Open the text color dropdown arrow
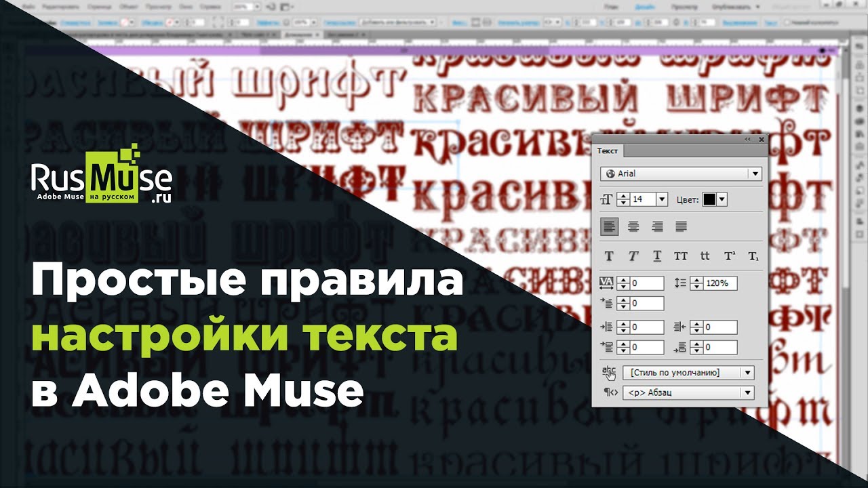This screenshot has width=868, height=488. click(x=722, y=199)
